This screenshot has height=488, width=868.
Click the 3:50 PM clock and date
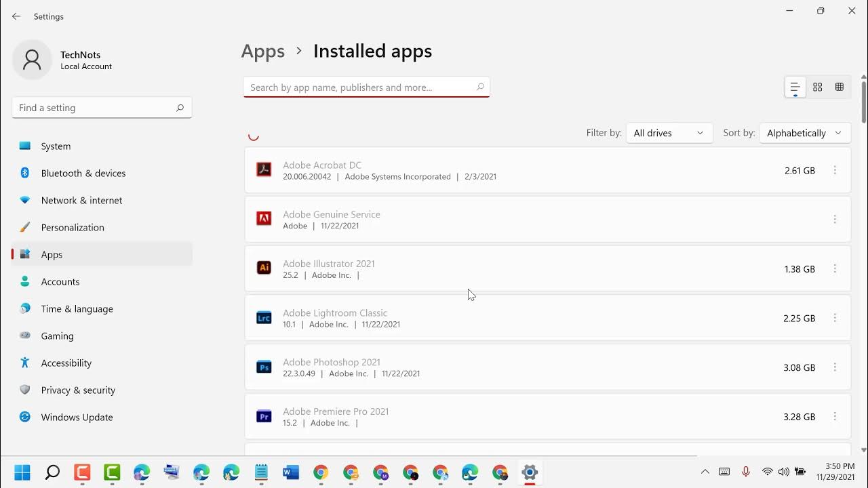[836, 472]
